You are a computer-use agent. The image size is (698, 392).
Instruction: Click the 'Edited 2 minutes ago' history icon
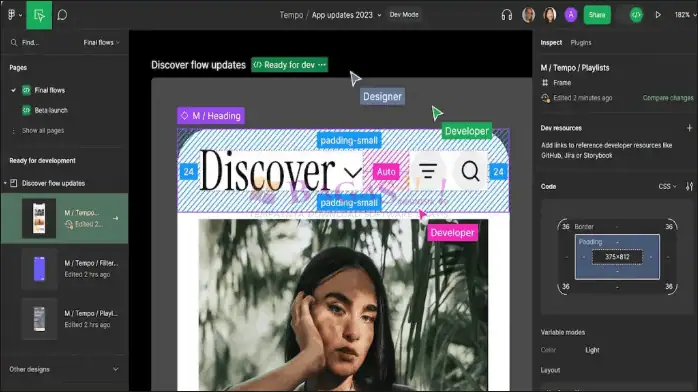(x=545, y=98)
